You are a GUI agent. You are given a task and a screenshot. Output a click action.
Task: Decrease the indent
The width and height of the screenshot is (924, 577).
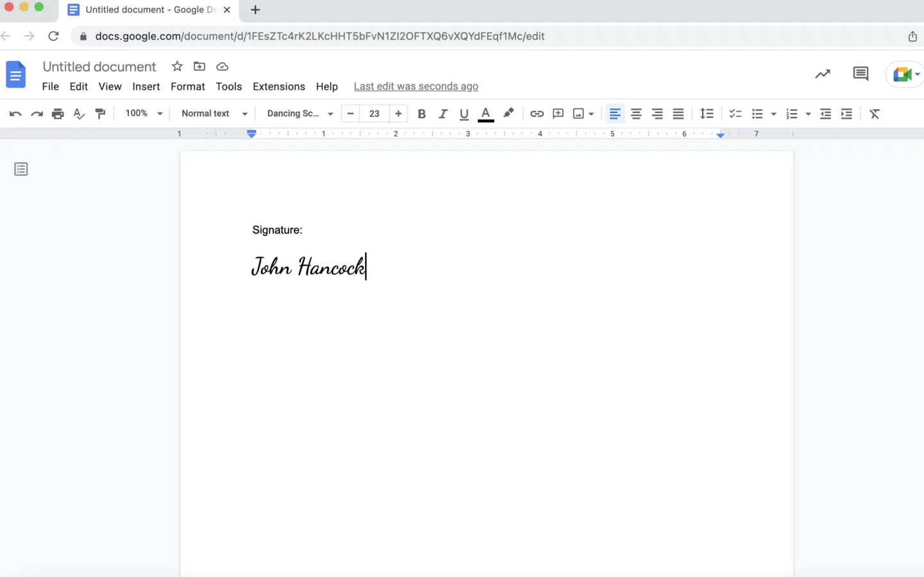tap(825, 114)
